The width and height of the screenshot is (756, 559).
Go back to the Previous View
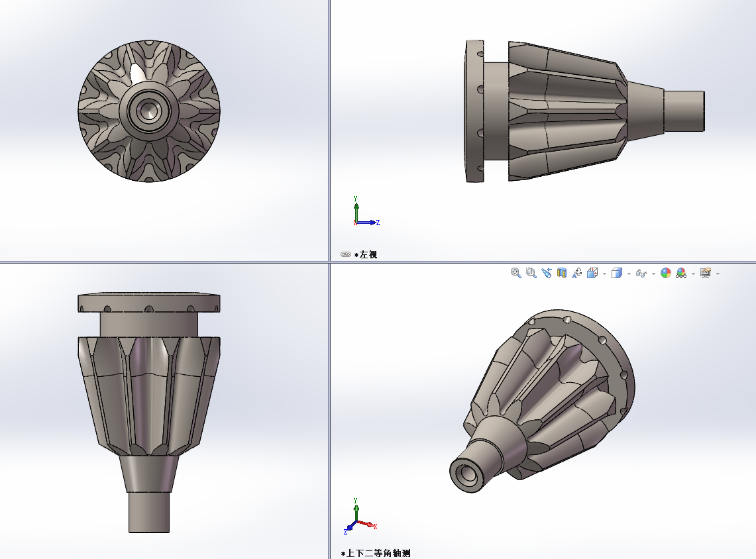pos(546,273)
